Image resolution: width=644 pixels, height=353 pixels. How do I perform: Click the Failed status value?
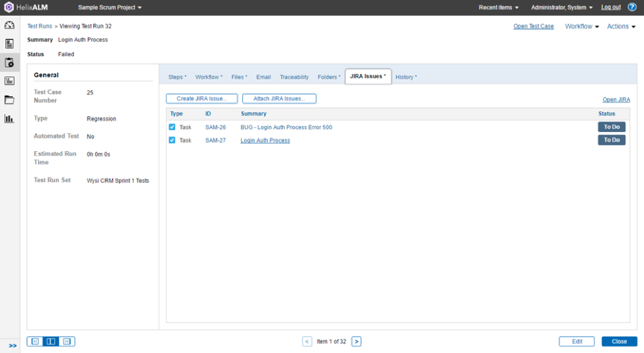point(66,54)
